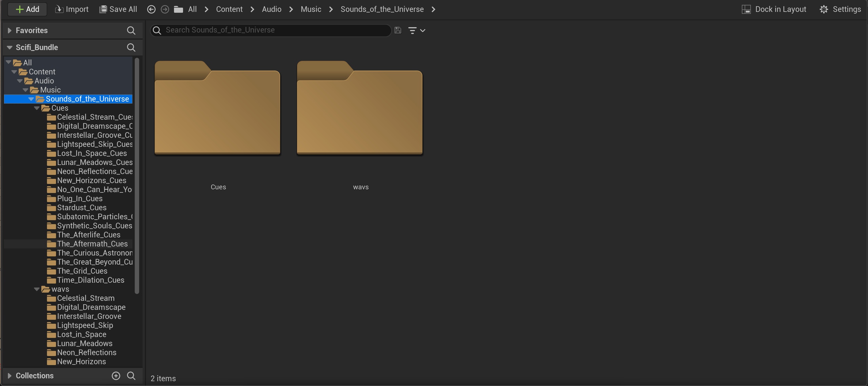Select Lightspeed_Skip folder under wavs

(x=80, y=325)
